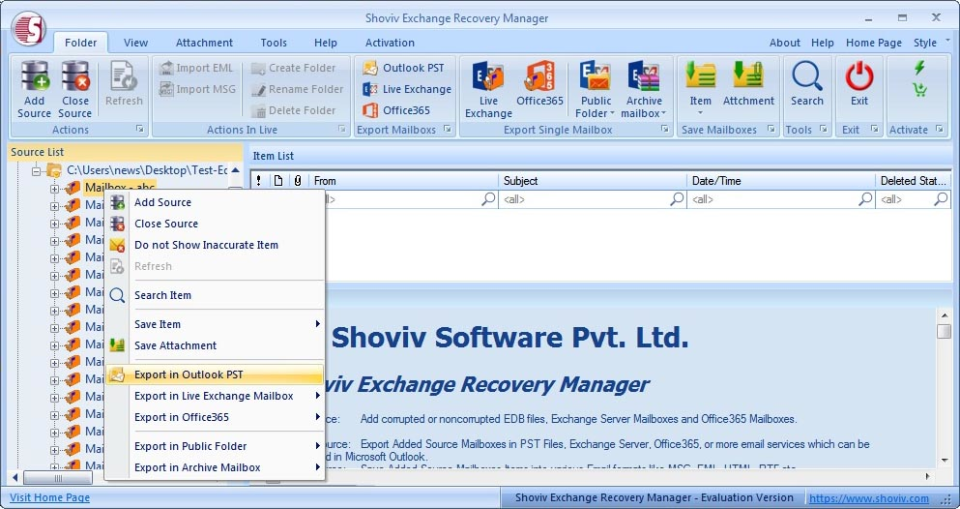This screenshot has width=960, height=509.
Task: Open the https://www.shoviv.com link
Action: click(869, 498)
